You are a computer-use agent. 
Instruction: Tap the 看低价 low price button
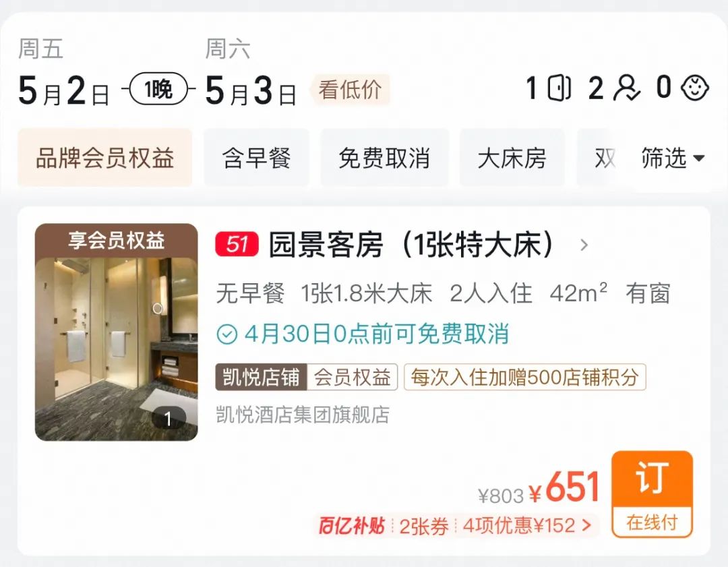point(351,90)
